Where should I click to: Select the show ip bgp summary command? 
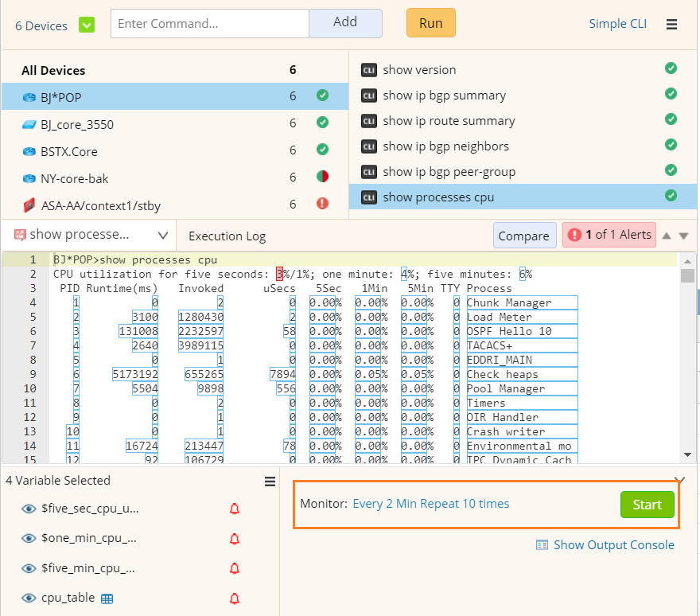coord(444,96)
